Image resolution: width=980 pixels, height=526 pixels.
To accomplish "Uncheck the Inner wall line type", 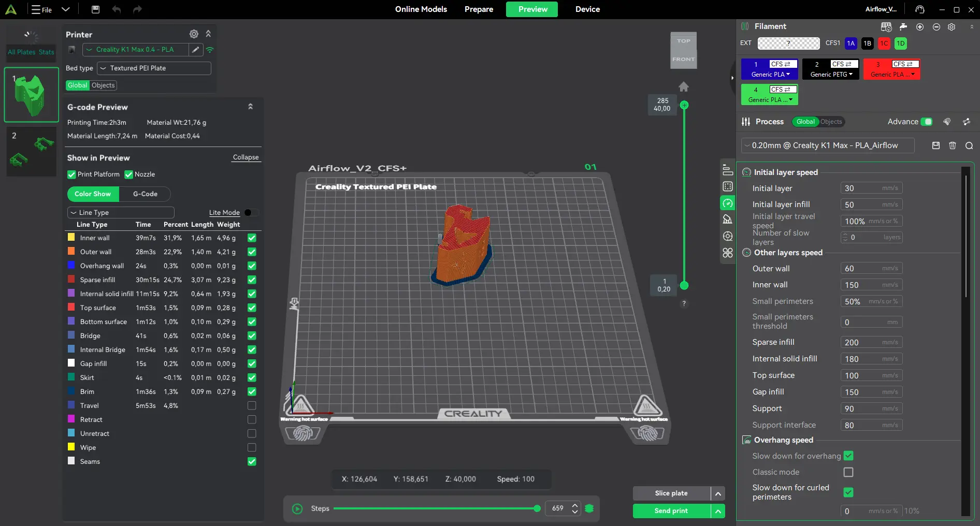I will [x=252, y=238].
